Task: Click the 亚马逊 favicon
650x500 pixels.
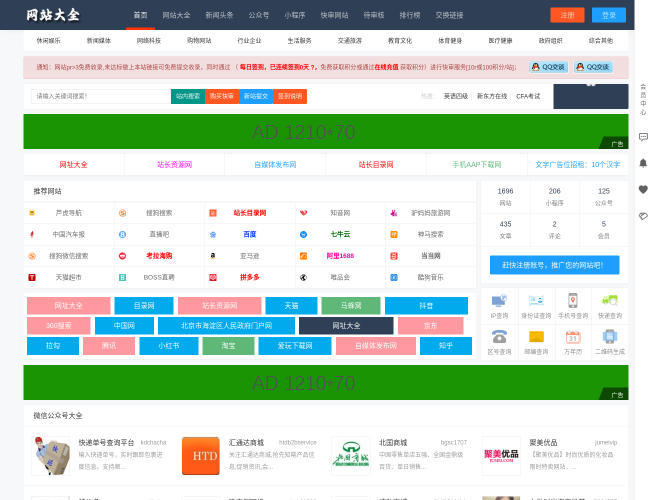Action: coord(213,256)
